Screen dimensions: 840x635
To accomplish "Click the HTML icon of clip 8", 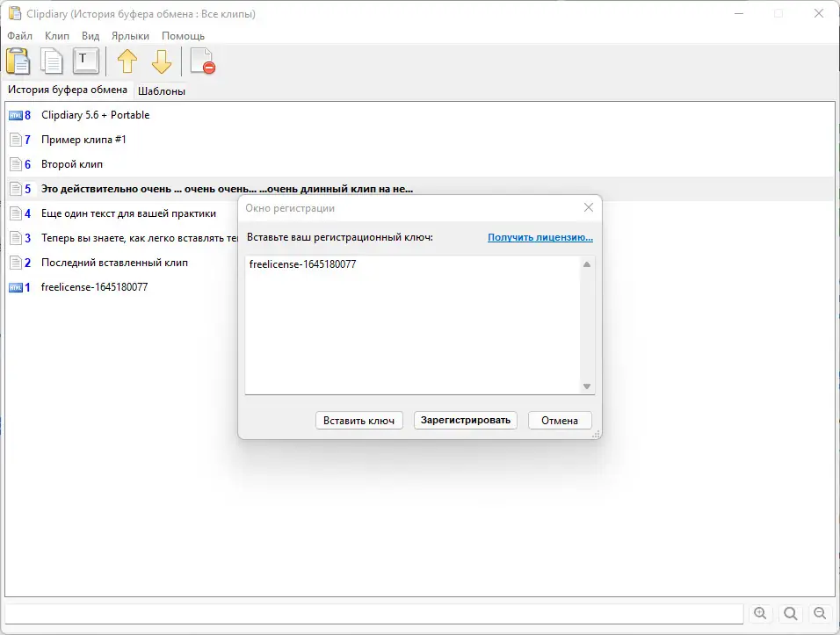I will [16, 115].
